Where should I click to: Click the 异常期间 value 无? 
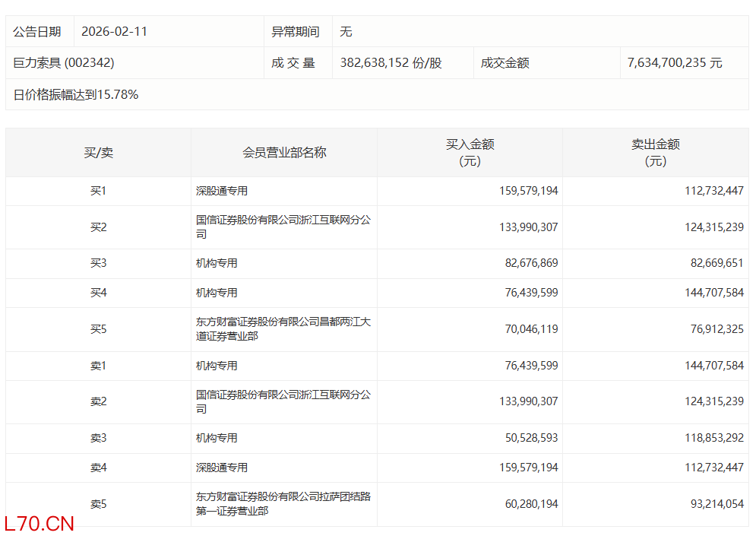pos(346,32)
